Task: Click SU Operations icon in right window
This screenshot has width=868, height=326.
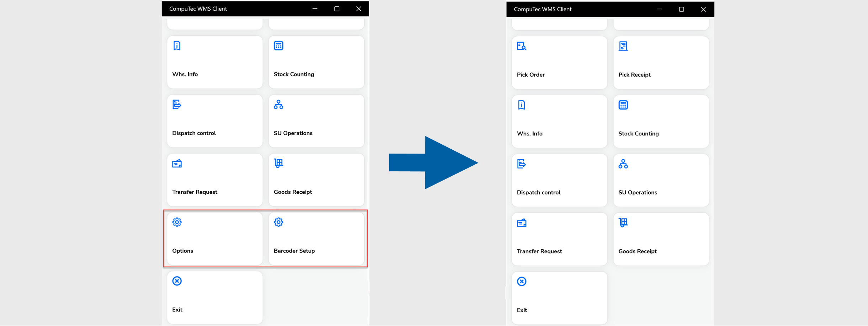Action: click(x=623, y=164)
